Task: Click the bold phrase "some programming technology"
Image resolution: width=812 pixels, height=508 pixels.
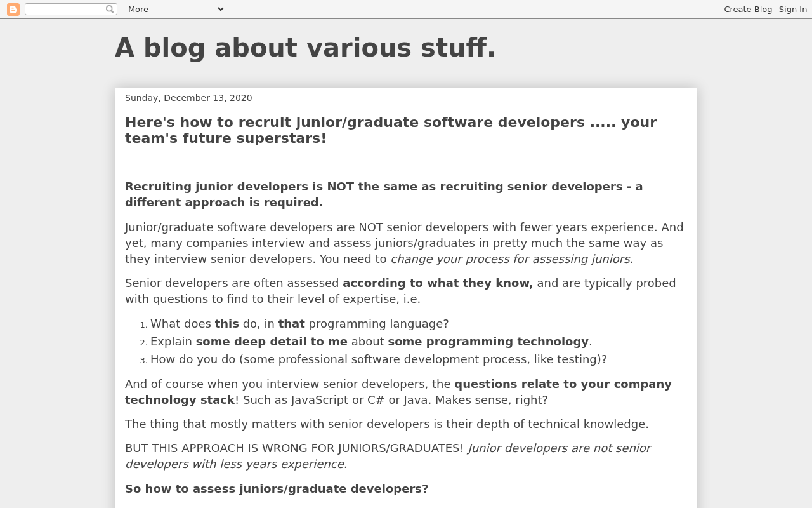Action: pyautogui.click(x=488, y=342)
